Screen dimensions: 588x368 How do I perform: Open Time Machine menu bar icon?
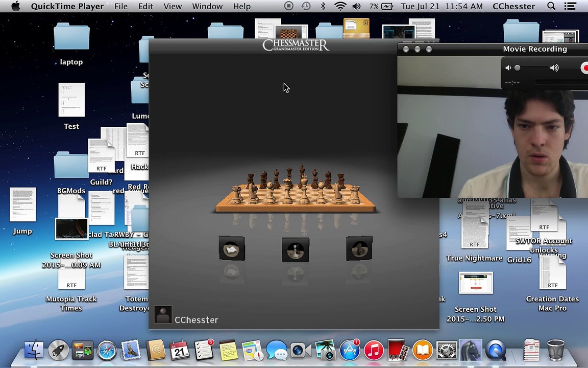point(306,6)
